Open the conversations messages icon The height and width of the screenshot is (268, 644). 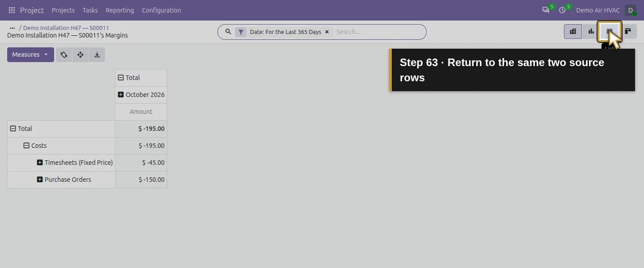546,10
